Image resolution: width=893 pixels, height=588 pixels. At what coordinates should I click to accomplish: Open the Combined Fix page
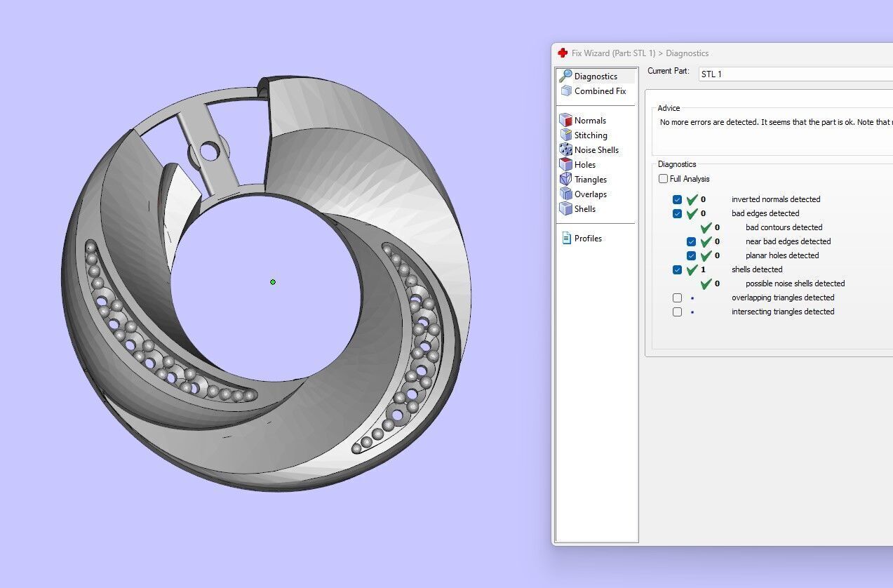click(x=593, y=91)
